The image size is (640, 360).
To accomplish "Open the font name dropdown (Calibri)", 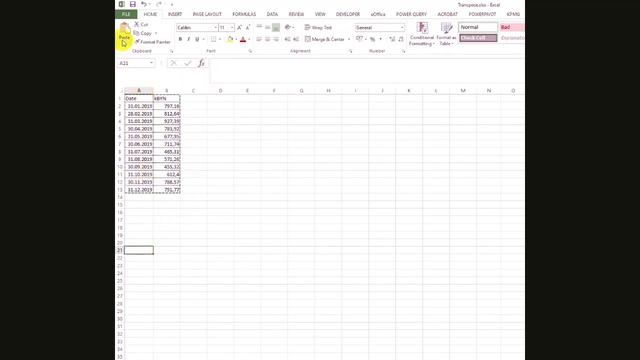I will [215, 27].
